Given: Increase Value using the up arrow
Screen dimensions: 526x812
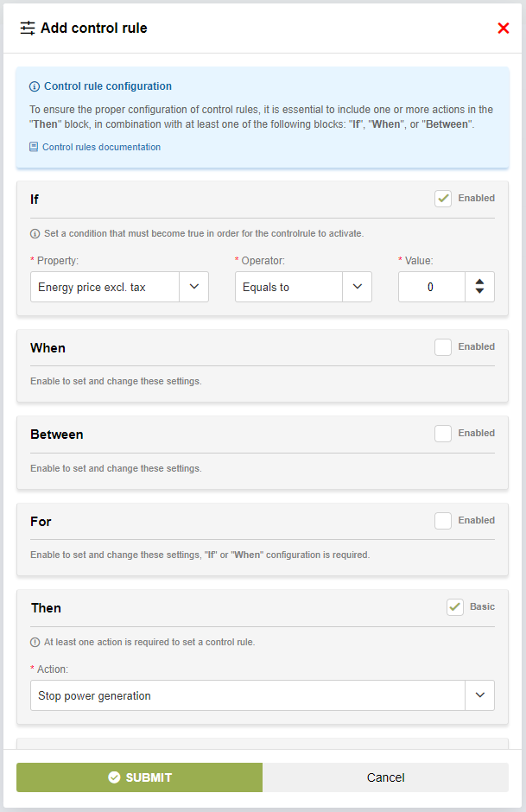Looking at the screenshot, I should [x=479, y=281].
